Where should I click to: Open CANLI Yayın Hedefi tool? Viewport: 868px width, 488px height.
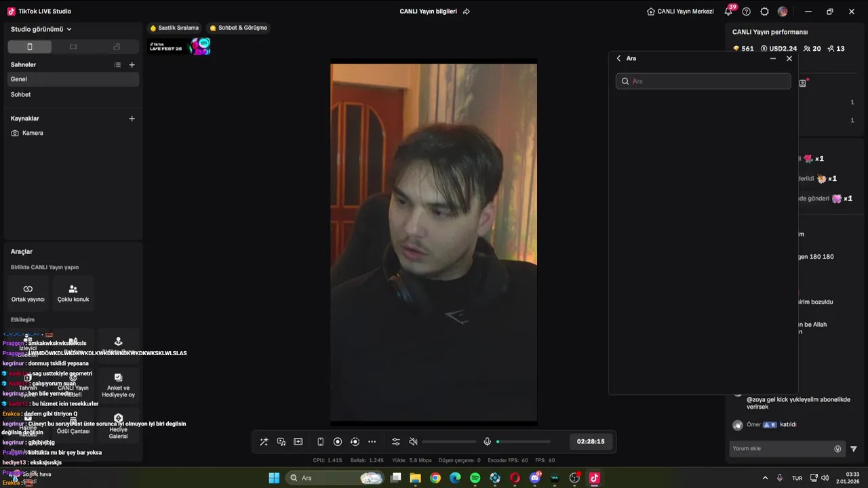pyautogui.click(x=73, y=386)
